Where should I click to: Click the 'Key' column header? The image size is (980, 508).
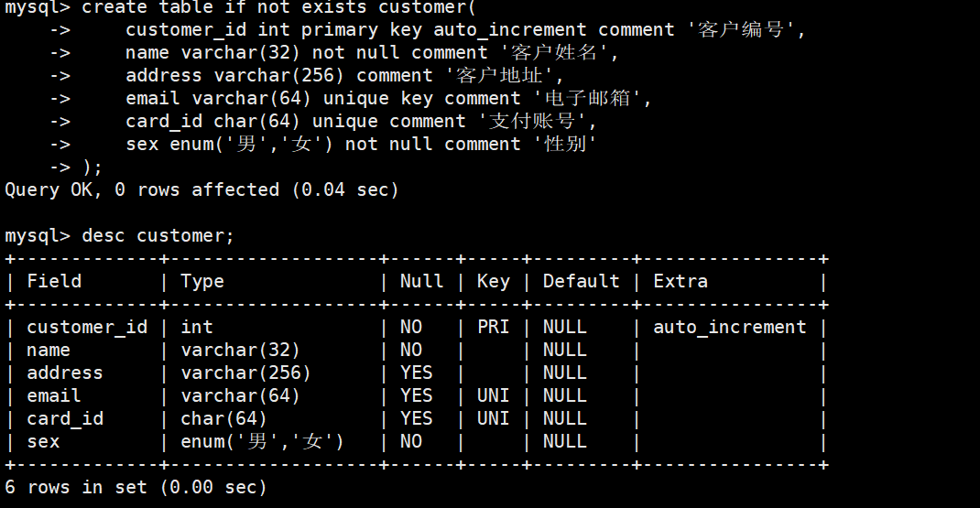tap(493, 281)
